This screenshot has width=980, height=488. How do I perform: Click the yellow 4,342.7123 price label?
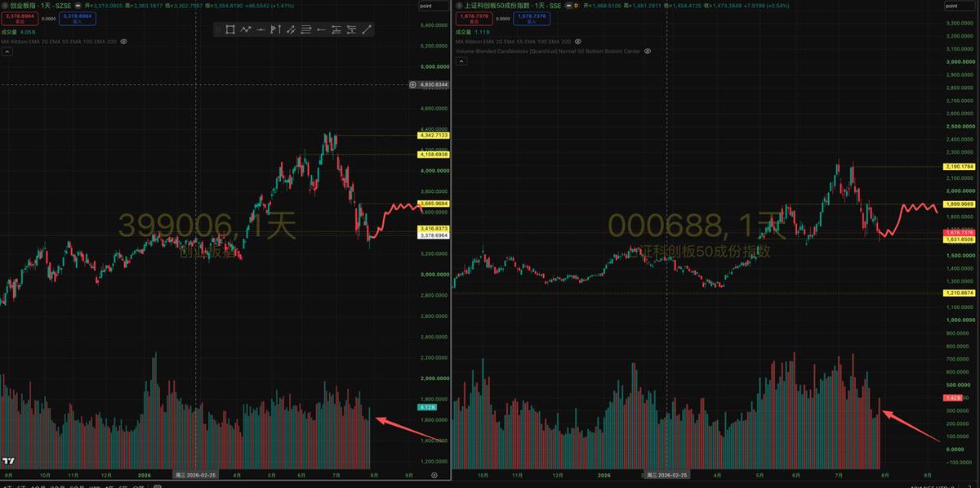[x=433, y=135]
